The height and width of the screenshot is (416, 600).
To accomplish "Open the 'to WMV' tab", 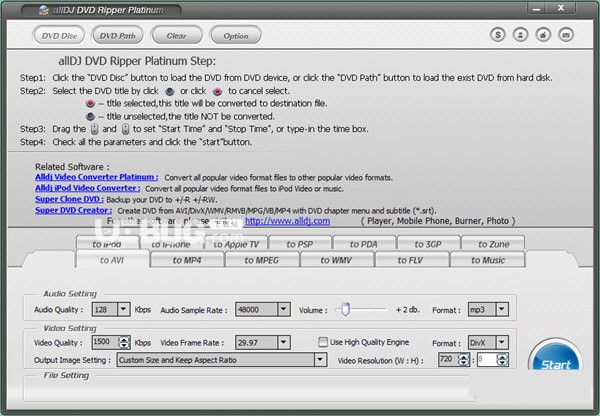I will (336, 260).
